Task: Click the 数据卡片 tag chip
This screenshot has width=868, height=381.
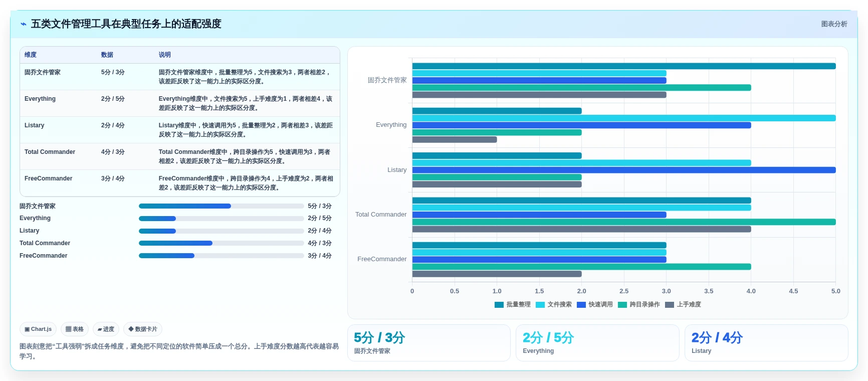Action: tap(143, 329)
